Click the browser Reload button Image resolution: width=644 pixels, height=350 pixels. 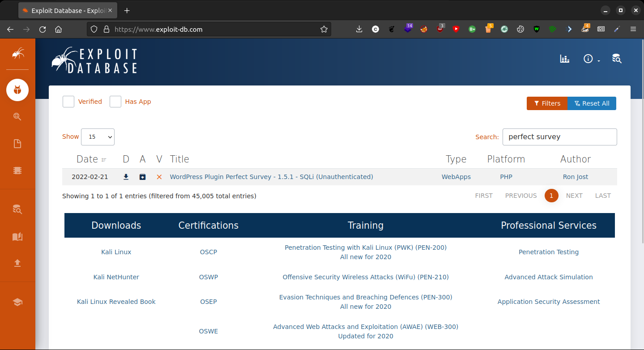(x=43, y=29)
